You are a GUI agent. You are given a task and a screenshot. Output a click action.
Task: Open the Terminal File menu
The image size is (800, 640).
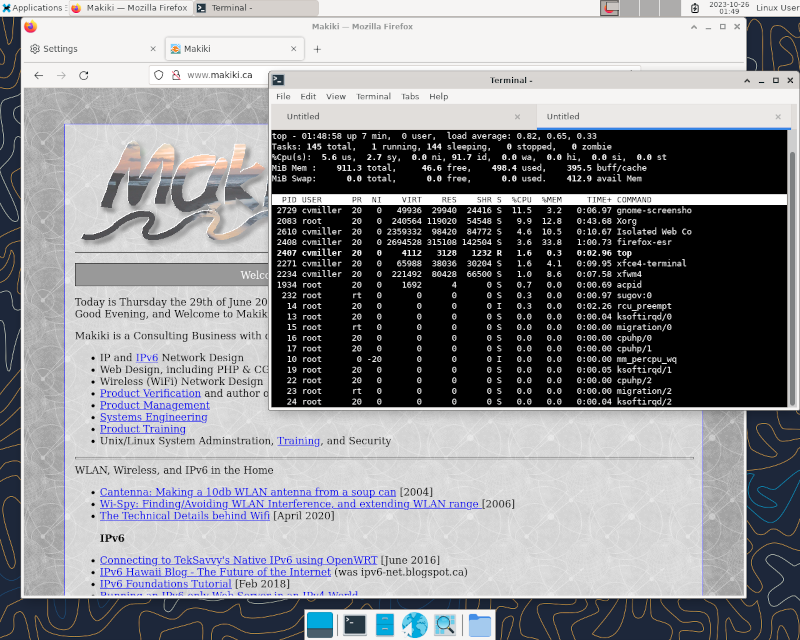coord(283,96)
